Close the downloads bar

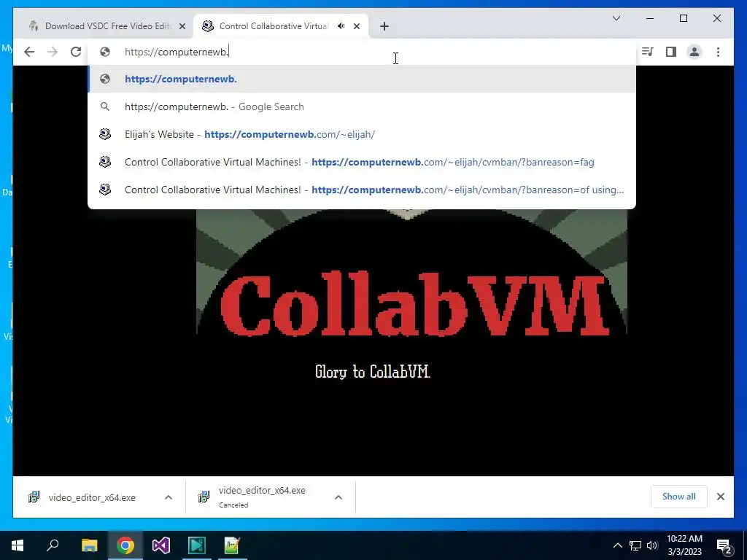(721, 497)
